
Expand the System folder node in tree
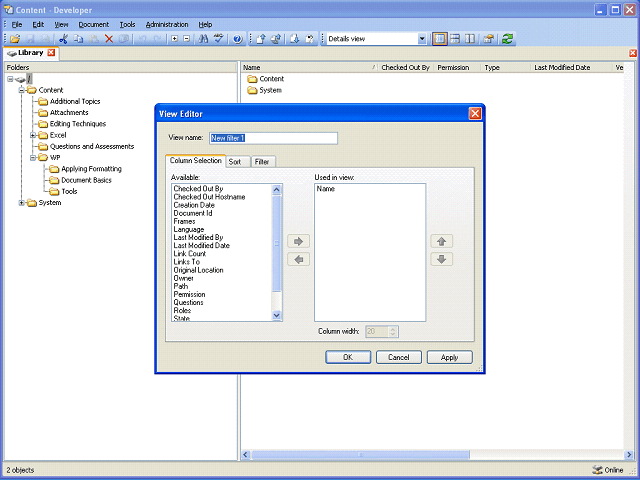click(22, 202)
